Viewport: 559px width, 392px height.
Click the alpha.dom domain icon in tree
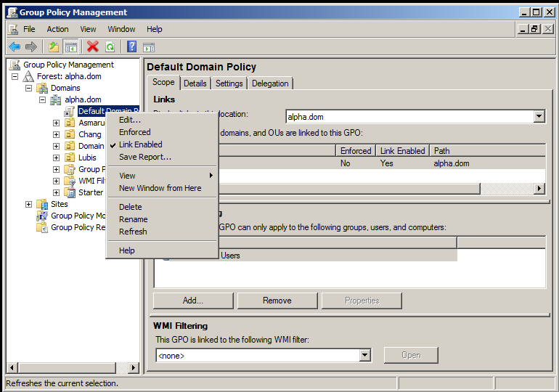click(x=55, y=99)
